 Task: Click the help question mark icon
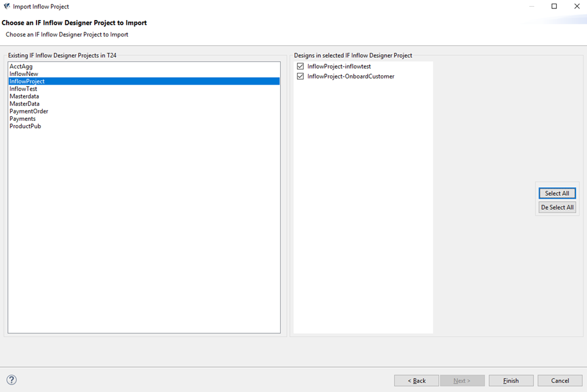[x=12, y=380]
